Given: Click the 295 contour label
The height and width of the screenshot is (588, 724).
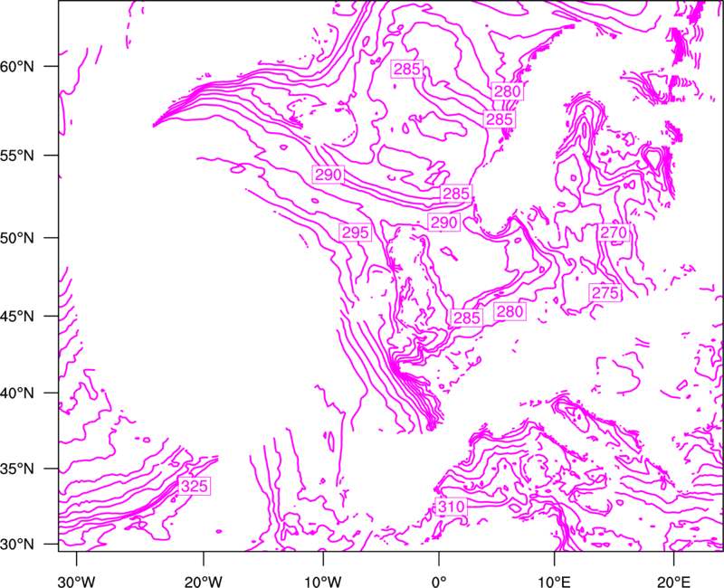Looking at the screenshot, I should [x=355, y=232].
